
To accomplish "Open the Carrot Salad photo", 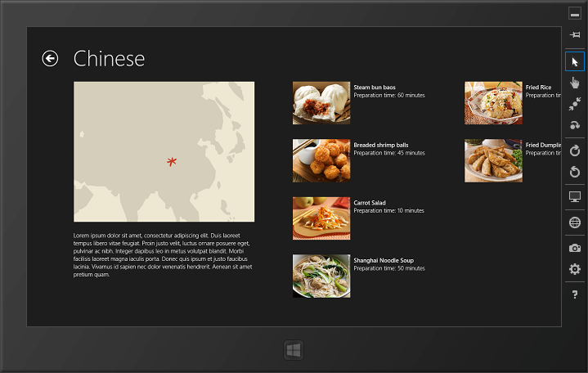I will 321,218.
